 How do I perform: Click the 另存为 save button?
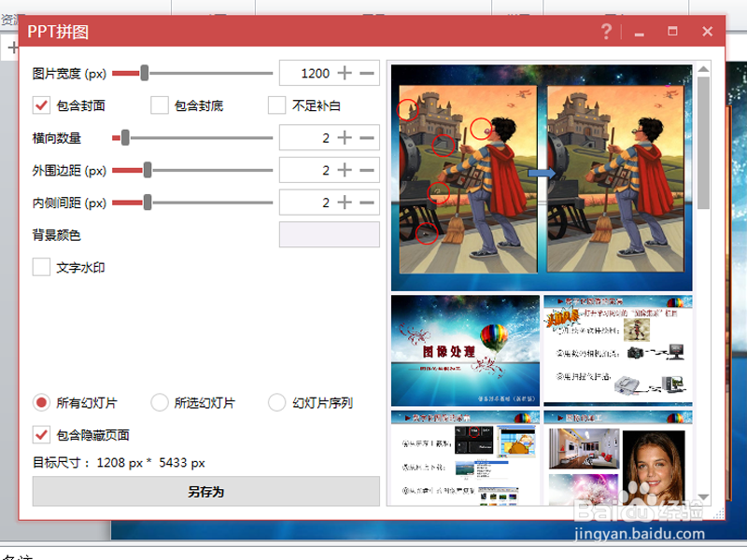tap(205, 492)
